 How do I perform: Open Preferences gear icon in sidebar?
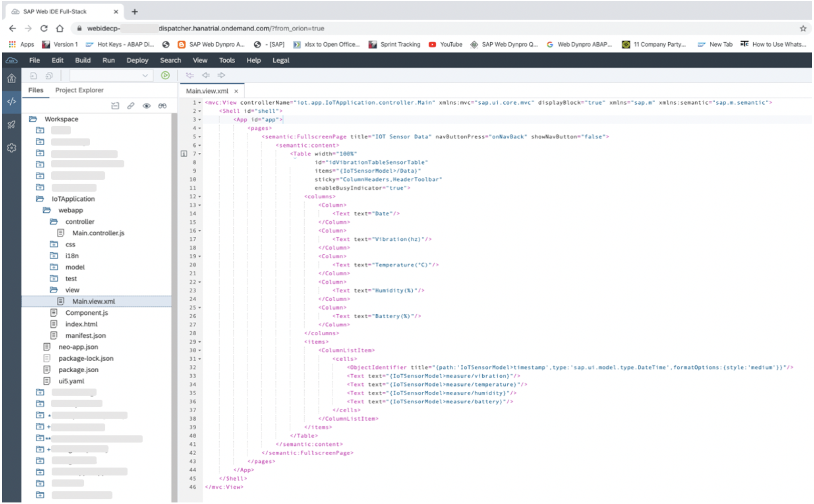click(11, 148)
